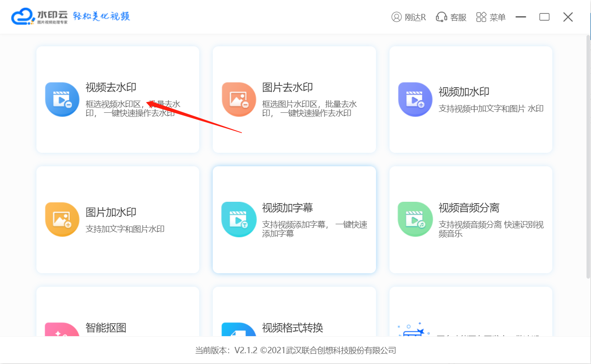Minimize the 水印云 window

coord(521,17)
